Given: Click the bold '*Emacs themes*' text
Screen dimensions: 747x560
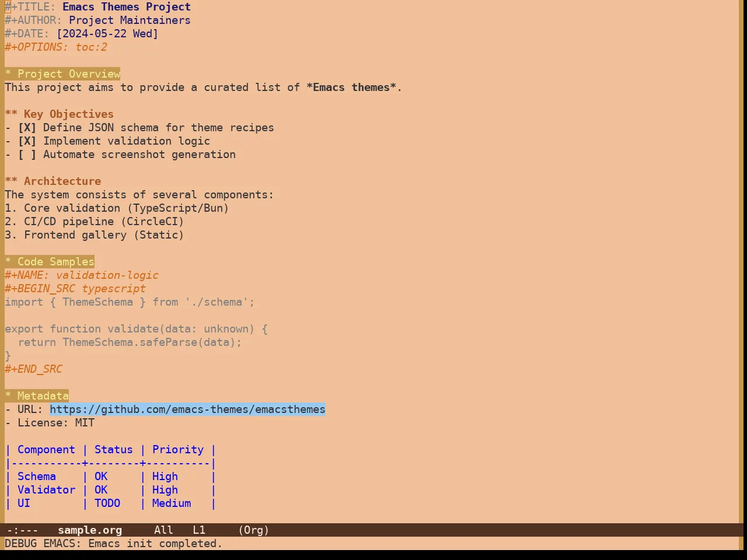Looking at the screenshot, I should 351,87.
